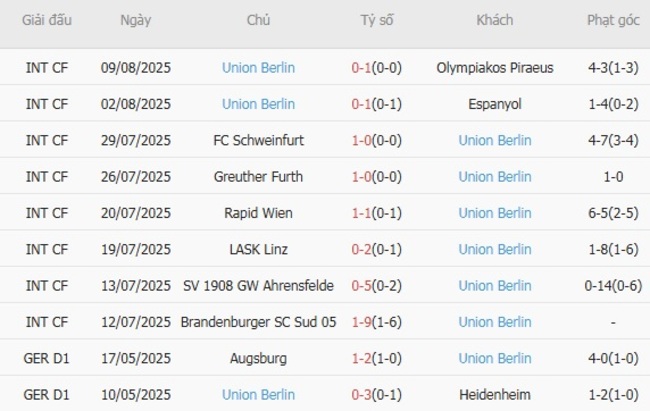
Task: Click the Augsburg team name
Action: click(x=258, y=358)
